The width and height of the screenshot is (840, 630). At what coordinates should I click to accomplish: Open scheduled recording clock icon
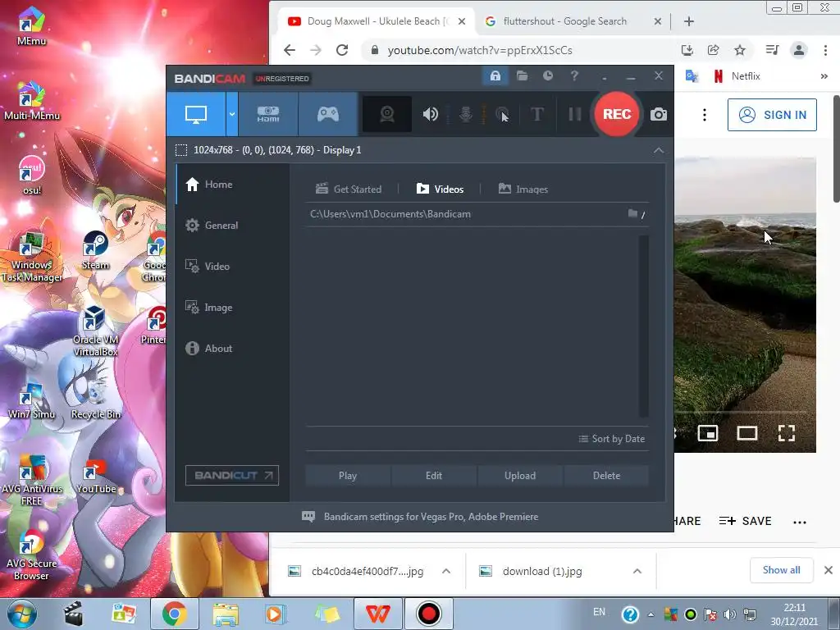point(547,76)
